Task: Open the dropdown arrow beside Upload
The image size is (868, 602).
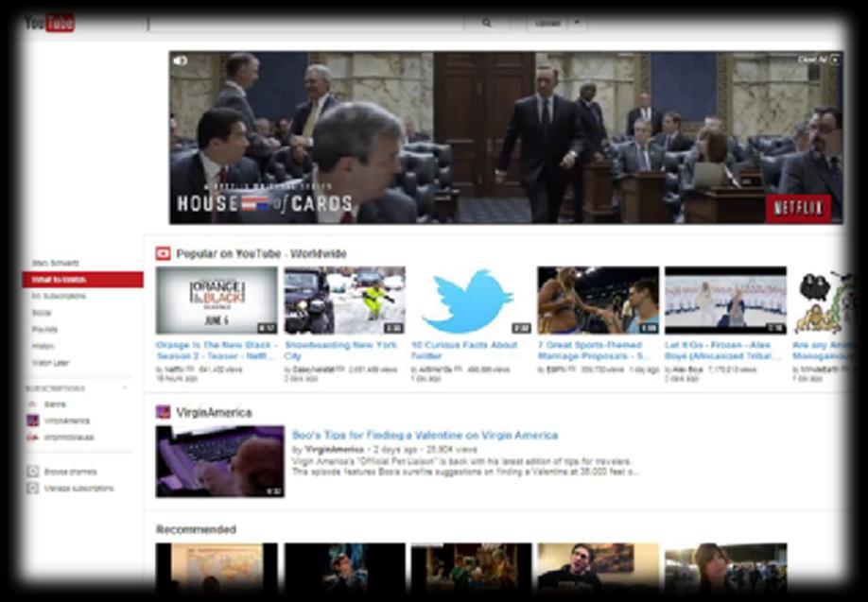Action: [578, 24]
